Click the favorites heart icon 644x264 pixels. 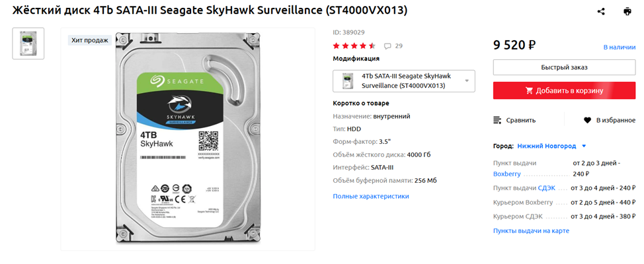pos(587,120)
